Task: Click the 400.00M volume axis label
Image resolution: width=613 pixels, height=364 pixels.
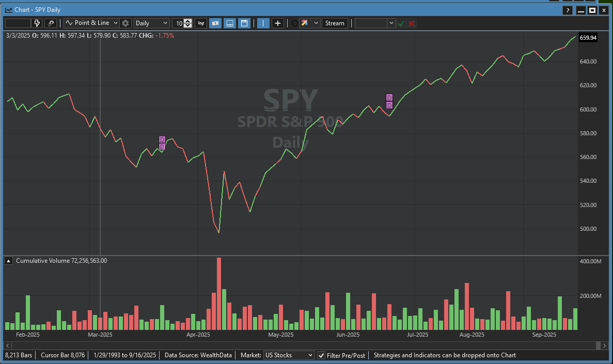Action: (x=590, y=261)
